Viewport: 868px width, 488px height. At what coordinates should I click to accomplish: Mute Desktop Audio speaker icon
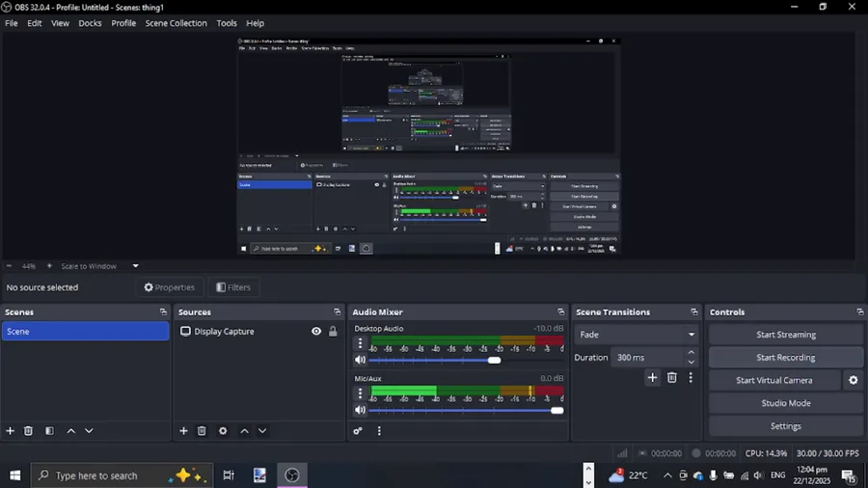360,360
